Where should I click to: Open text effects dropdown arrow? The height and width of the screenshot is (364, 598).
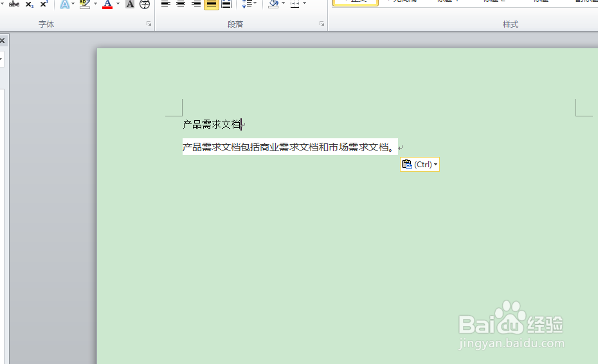click(73, 4)
